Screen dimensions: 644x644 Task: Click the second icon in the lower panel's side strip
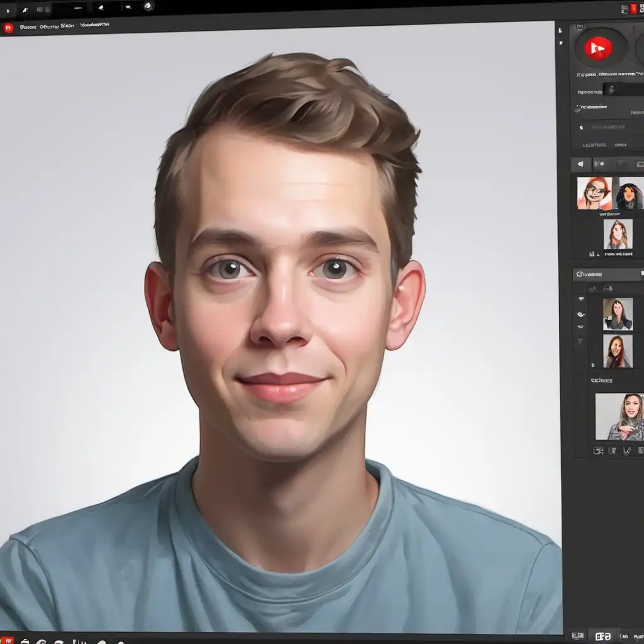pyautogui.click(x=580, y=314)
